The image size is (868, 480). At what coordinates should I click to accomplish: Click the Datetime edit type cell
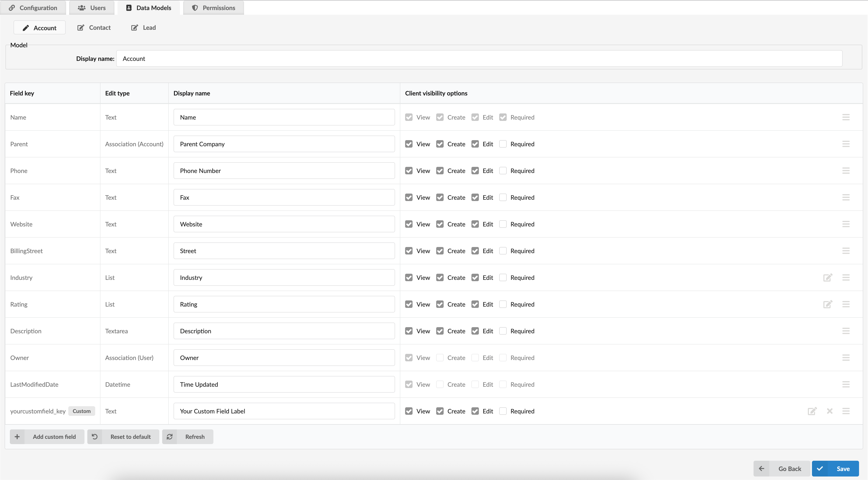pos(134,384)
